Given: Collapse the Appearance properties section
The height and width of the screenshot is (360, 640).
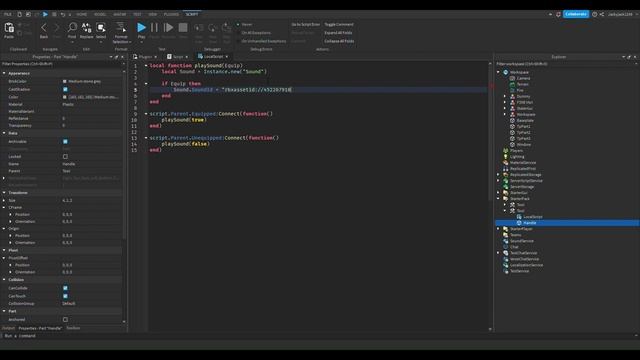Looking at the screenshot, I should pos(4,73).
